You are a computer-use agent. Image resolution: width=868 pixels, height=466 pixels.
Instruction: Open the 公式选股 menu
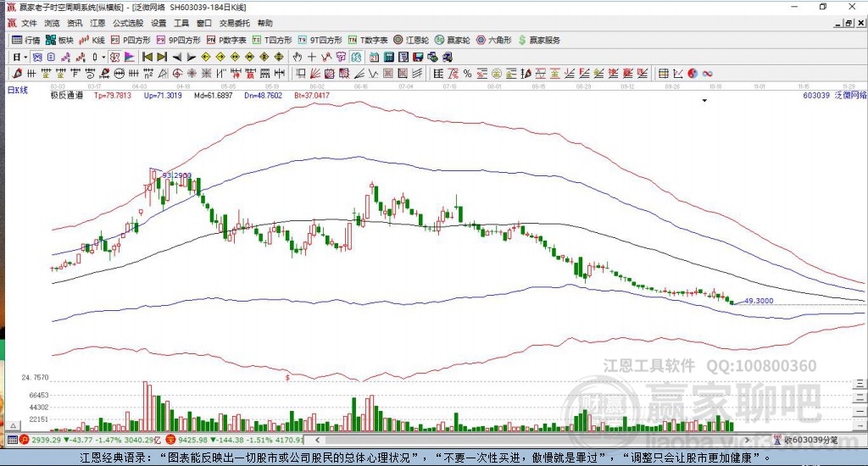click(x=128, y=23)
